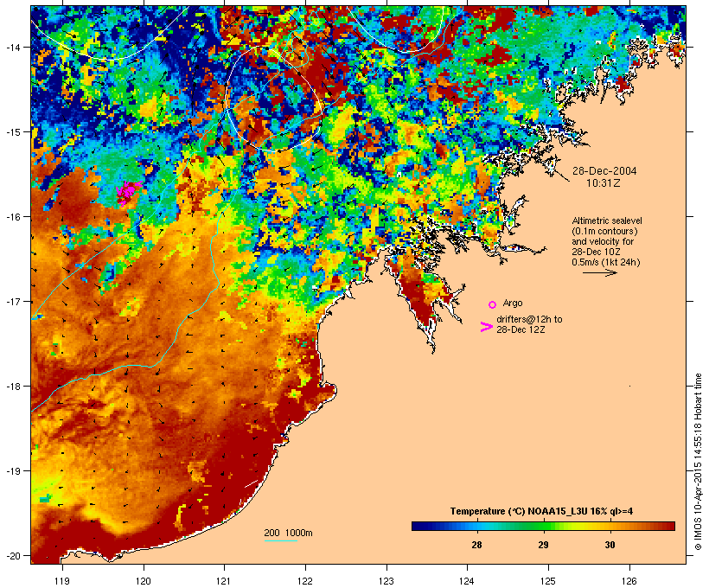Click the magenta Argo circle legend marker

tap(493, 304)
